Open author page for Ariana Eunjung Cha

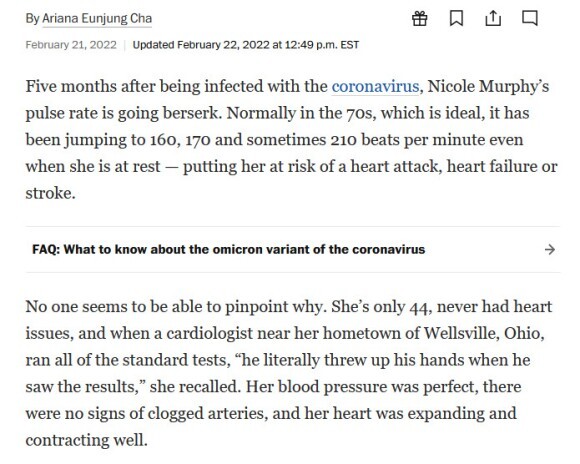click(x=97, y=19)
